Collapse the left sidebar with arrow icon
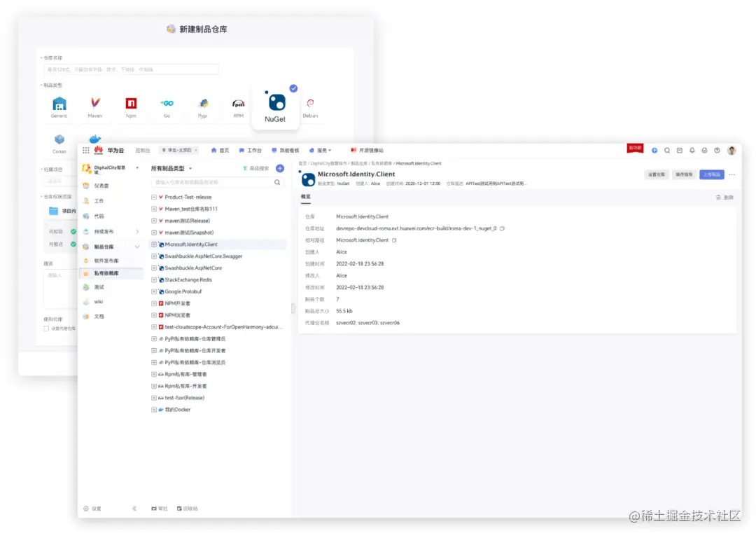This screenshot has width=756, height=538. click(x=134, y=509)
